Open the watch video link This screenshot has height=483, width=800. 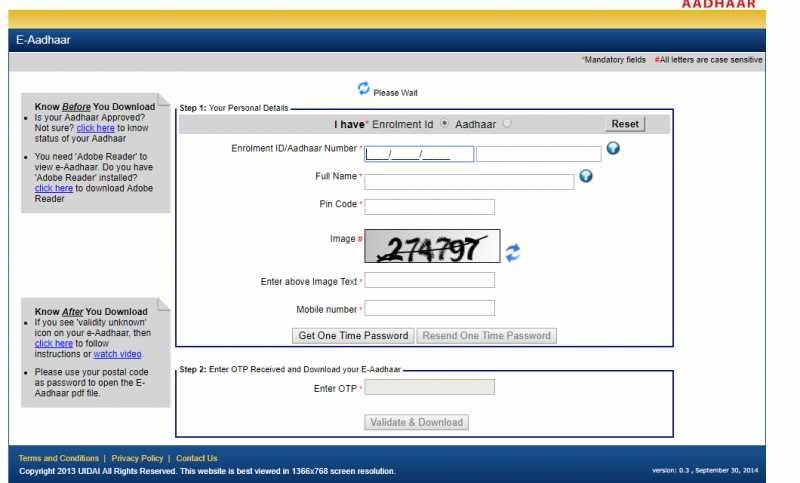tap(117, 354)
